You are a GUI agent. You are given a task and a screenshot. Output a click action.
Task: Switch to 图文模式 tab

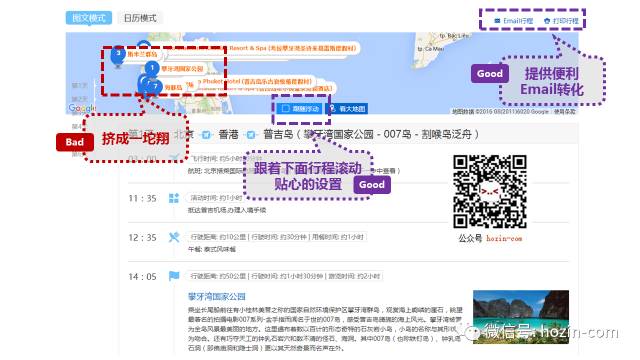tap(89, 18)
